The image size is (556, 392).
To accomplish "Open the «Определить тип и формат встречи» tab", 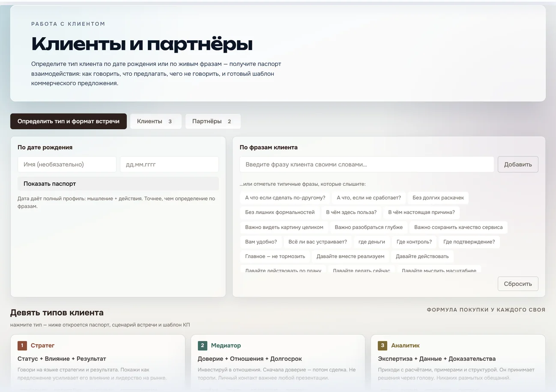I will tap(69, 121).
